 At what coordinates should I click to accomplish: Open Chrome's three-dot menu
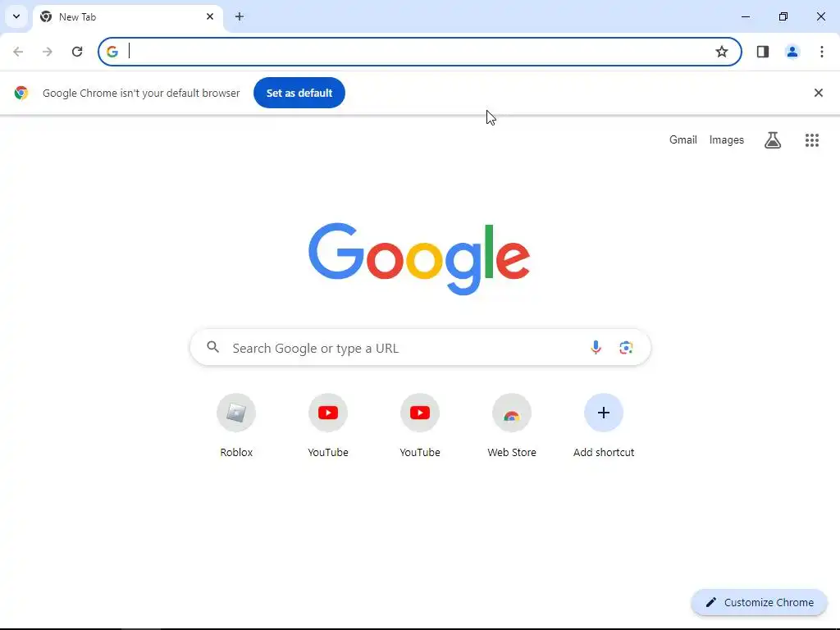(822, 52)
